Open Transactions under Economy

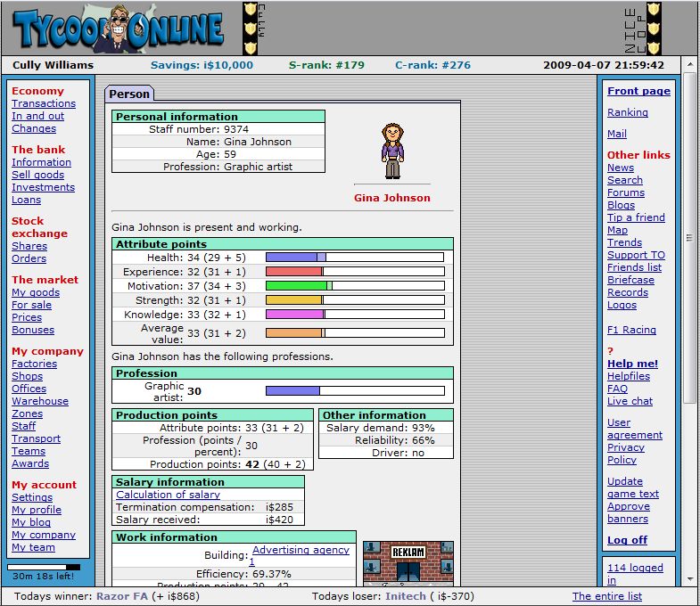[x=44, y=103]
